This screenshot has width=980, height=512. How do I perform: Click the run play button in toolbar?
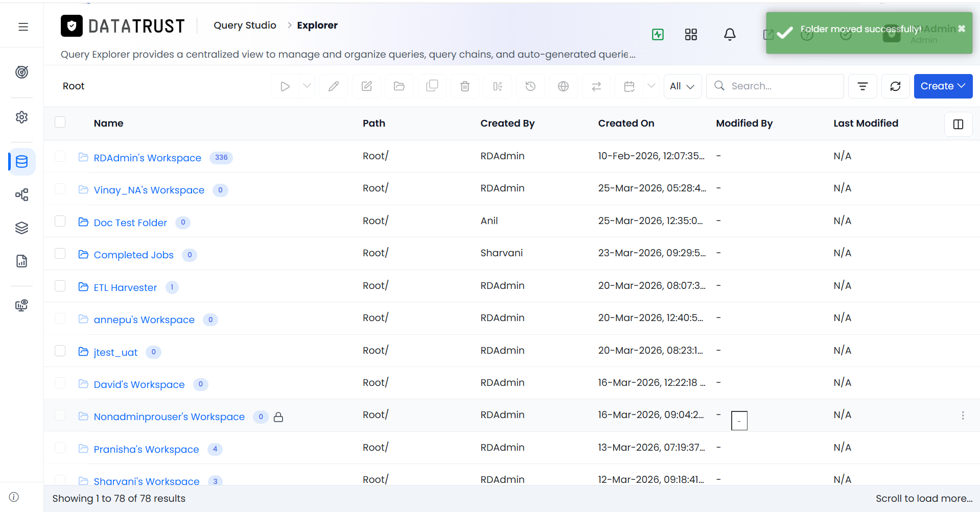tap(285, 86)
